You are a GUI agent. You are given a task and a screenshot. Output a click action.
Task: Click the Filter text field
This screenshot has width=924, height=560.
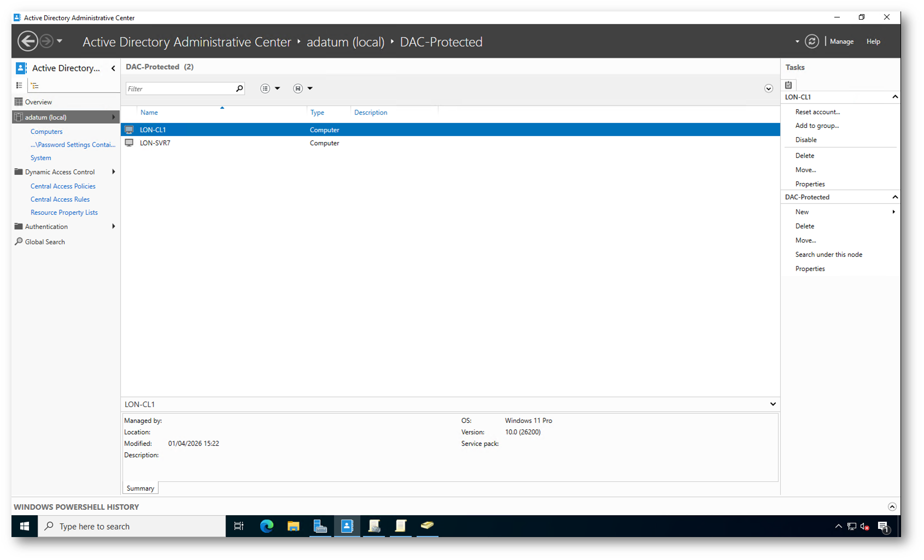179,89
